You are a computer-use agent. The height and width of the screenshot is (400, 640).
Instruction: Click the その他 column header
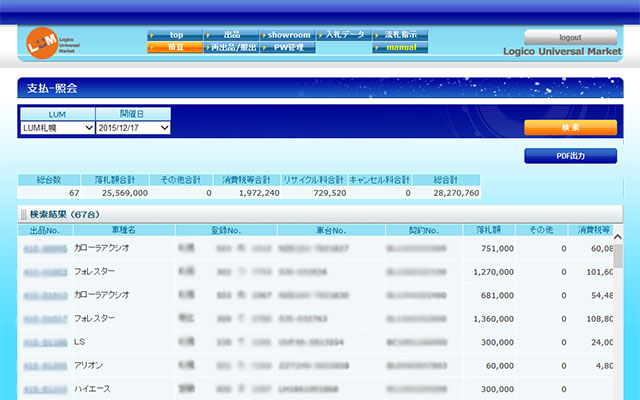tap(542, 230)
